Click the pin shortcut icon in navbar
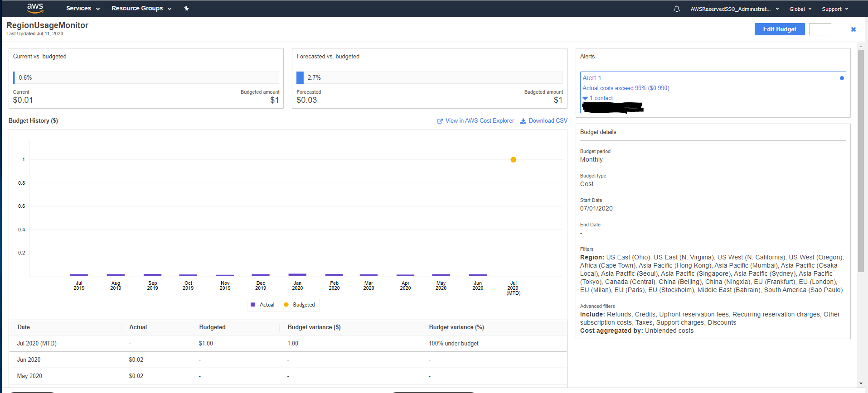 coord(186,9)
